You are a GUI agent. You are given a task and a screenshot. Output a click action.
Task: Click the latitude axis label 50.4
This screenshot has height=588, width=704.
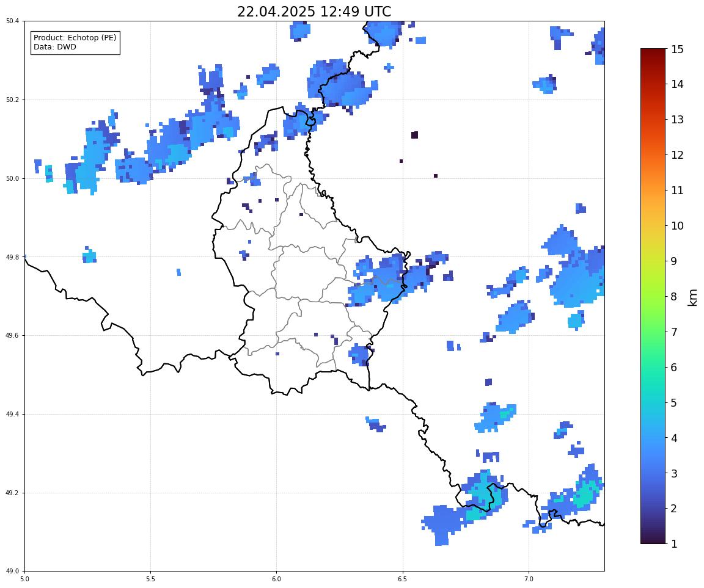tap(13, 21)
